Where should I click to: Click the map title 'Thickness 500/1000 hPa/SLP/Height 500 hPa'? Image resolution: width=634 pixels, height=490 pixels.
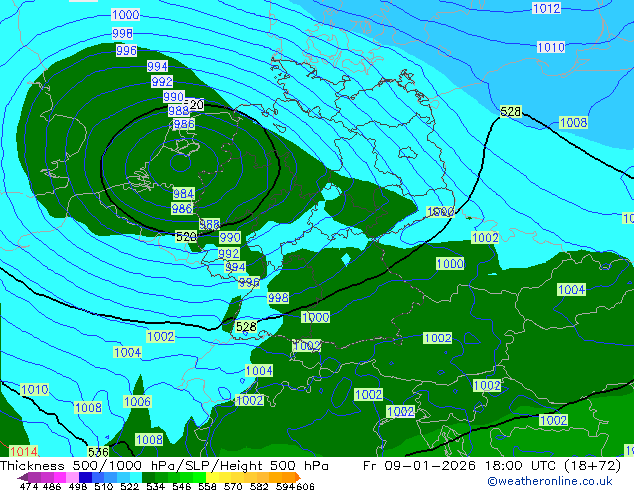[x=164, y=466]
